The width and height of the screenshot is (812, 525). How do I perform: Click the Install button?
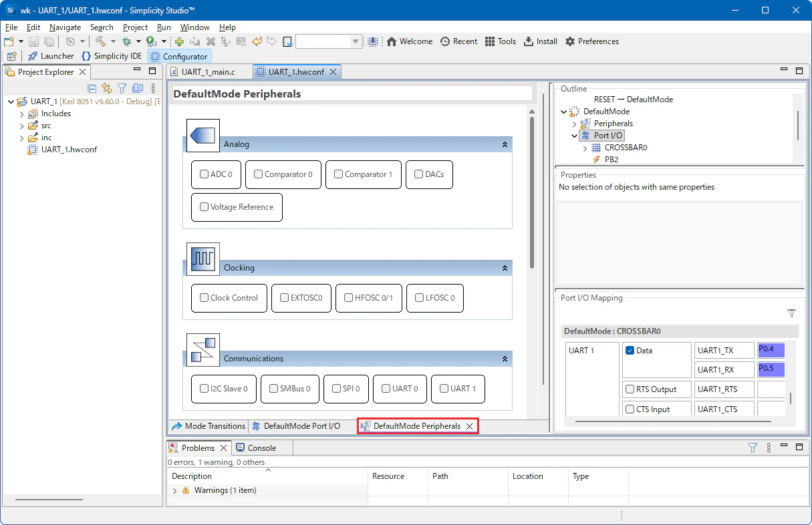point(541,41)
